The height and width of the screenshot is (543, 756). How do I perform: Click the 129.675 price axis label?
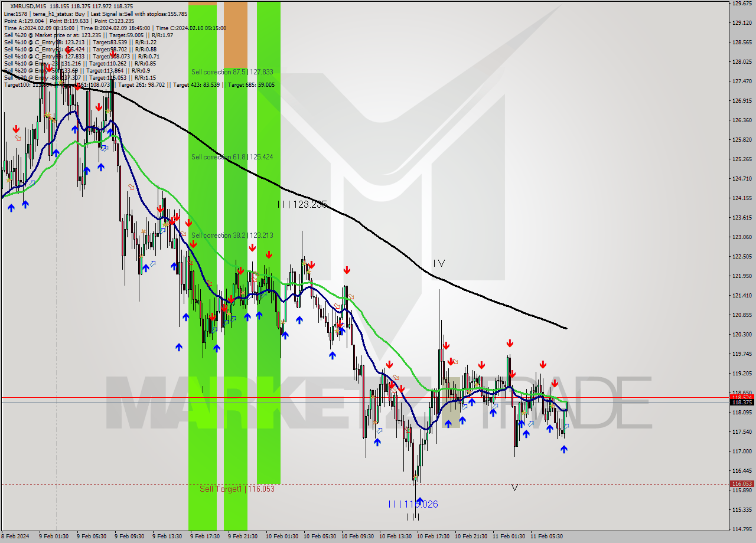tap(742, 3)
